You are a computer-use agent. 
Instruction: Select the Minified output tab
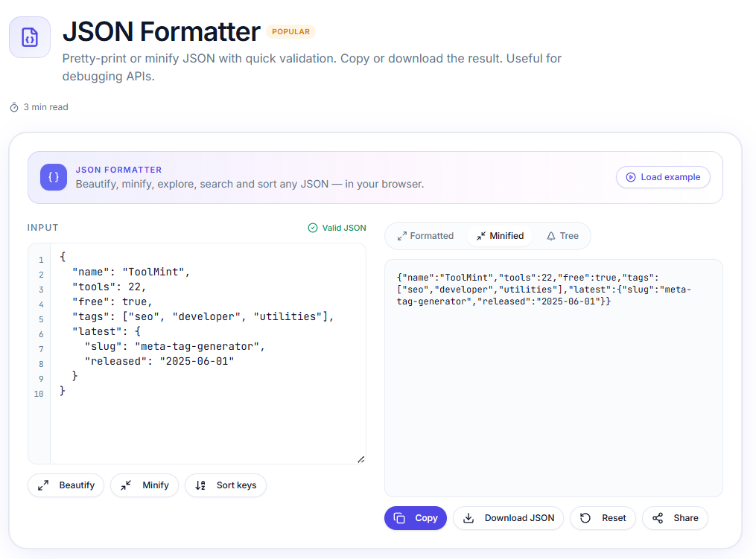click(500, 236)
